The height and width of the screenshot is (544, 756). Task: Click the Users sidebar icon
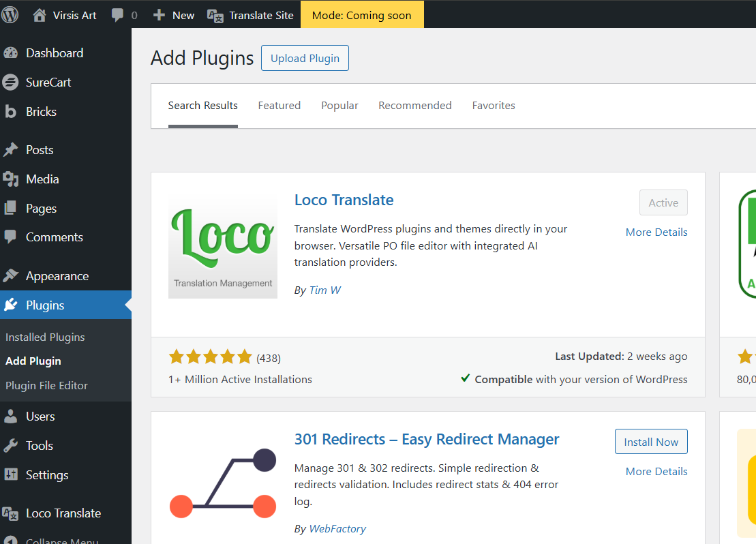10,417
